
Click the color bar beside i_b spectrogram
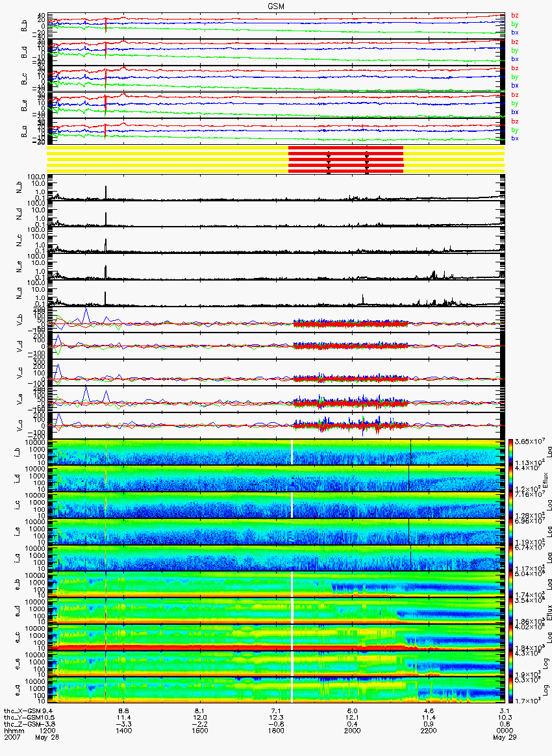pyautogui.click(x=510, y=453)
